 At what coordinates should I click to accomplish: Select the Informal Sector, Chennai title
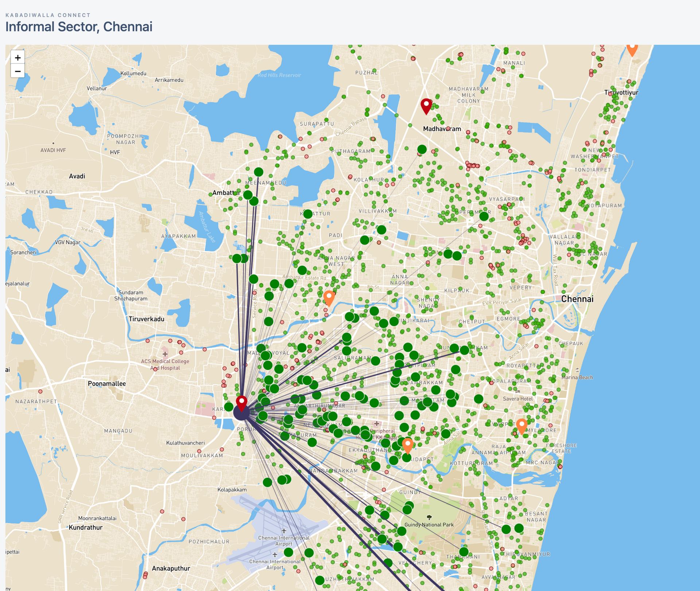(x=79, y=27)
